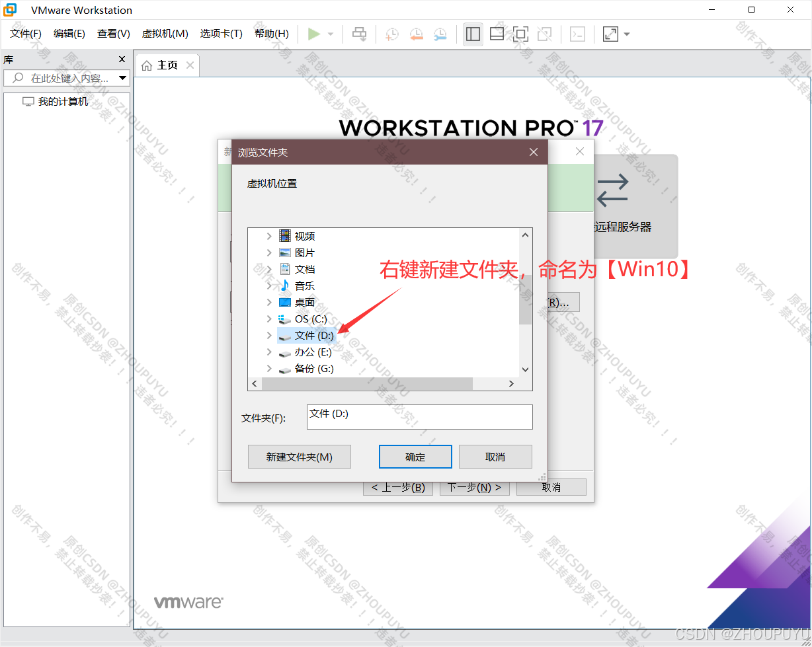The width and height of the screenshot is (812, 647).
Task: Click the 远程服务器 connect tile
Action: pos(635,206)
